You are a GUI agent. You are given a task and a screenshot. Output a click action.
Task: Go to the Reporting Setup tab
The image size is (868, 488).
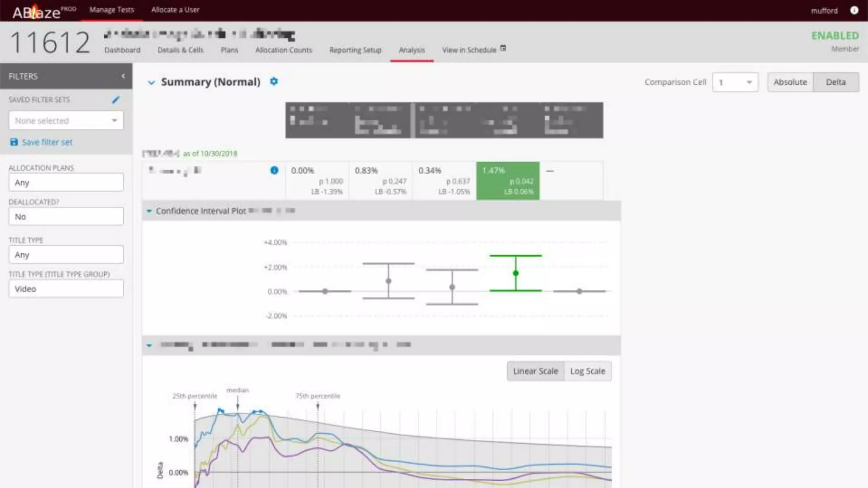point(355,50)
